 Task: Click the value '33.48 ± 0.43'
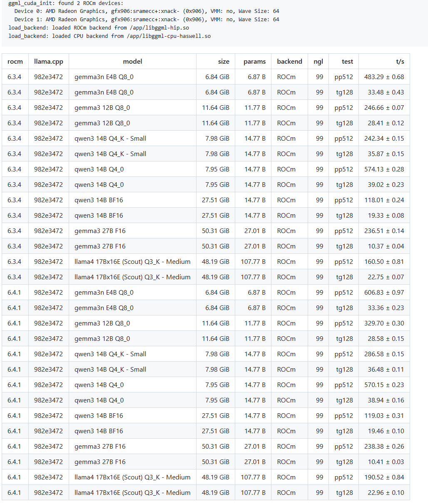(386, 92)
